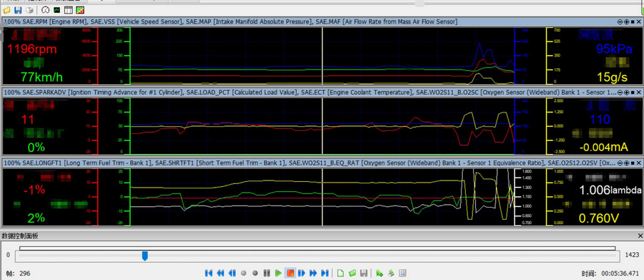The image size is (644, 280).
Task: Click the play button for log playback
Action: (278, 273)
